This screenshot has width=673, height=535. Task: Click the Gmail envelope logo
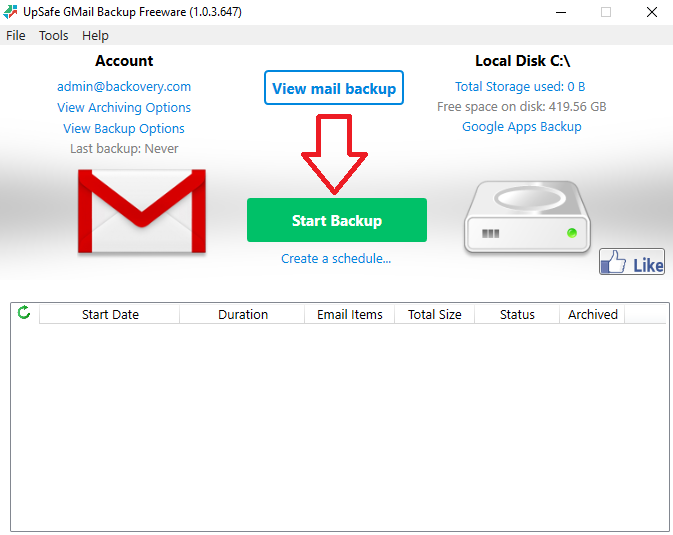(x=142, y=211)
